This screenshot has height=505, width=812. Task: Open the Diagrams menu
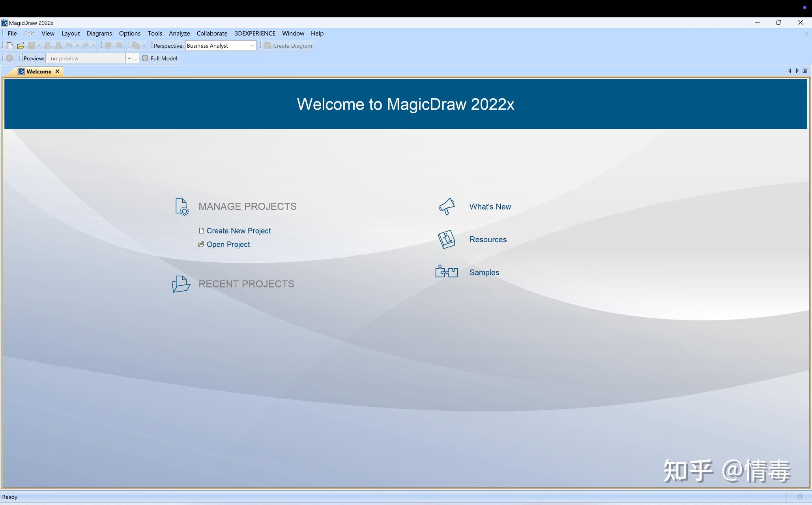[99, 33]
